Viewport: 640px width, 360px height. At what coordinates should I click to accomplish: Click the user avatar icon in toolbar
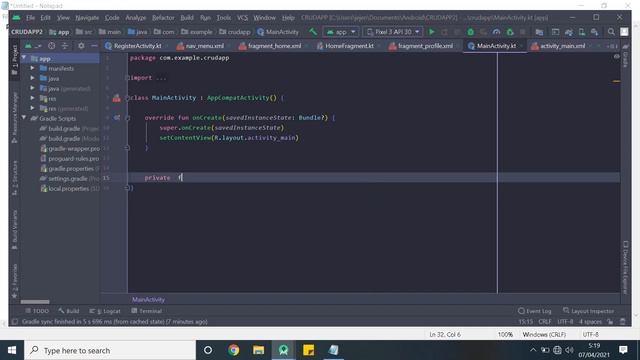pos(624,31)
